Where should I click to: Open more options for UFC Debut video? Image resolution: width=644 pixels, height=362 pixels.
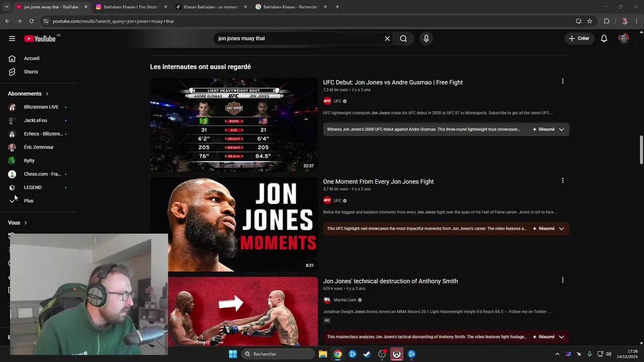(x=562, y=81)
